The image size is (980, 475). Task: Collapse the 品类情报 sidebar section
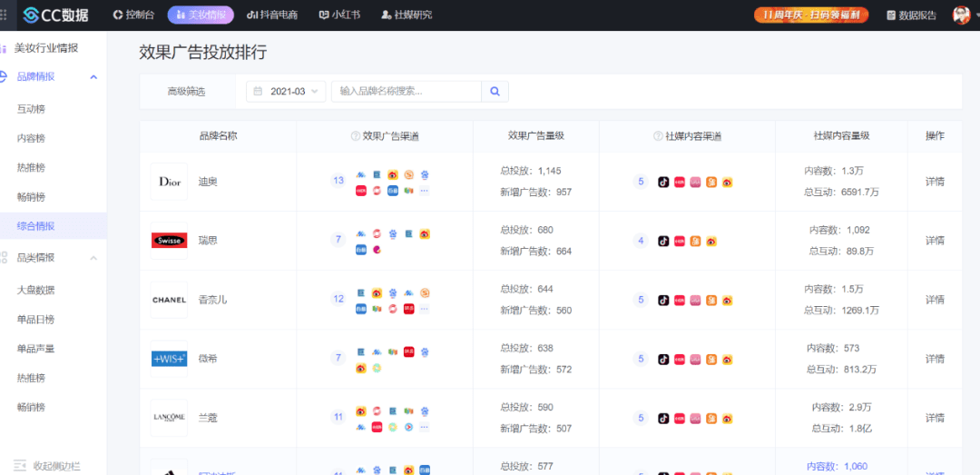click(93, 258)
